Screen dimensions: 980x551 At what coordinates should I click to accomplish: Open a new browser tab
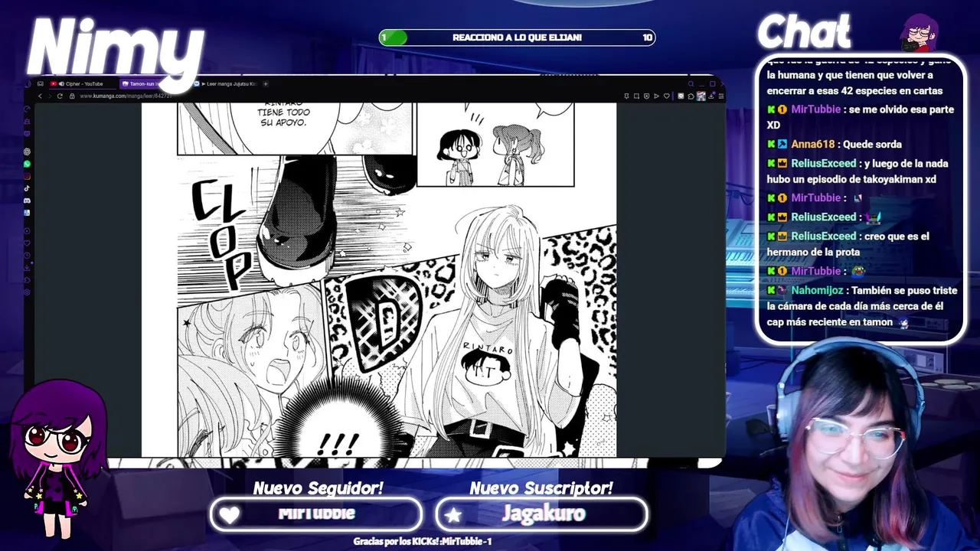(x=266, y=83)
